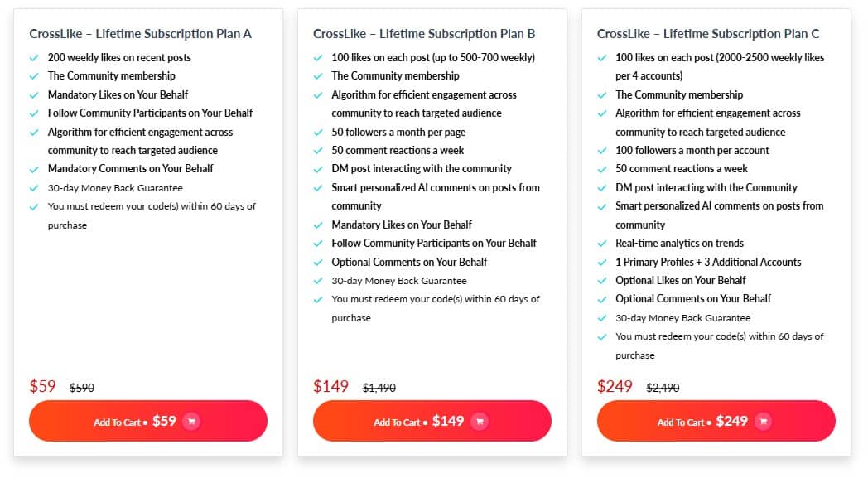Click the checkmark beside Smart personalized AI comments in Plan B
Image resolution: width=868 pixels, height=478 pixels.
tap(316, 187)
